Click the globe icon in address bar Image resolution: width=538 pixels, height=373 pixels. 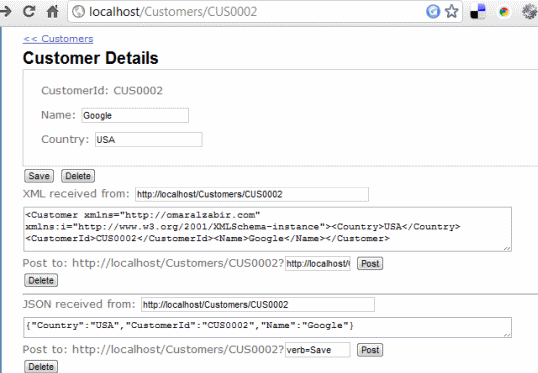click(x=79, y=12)
